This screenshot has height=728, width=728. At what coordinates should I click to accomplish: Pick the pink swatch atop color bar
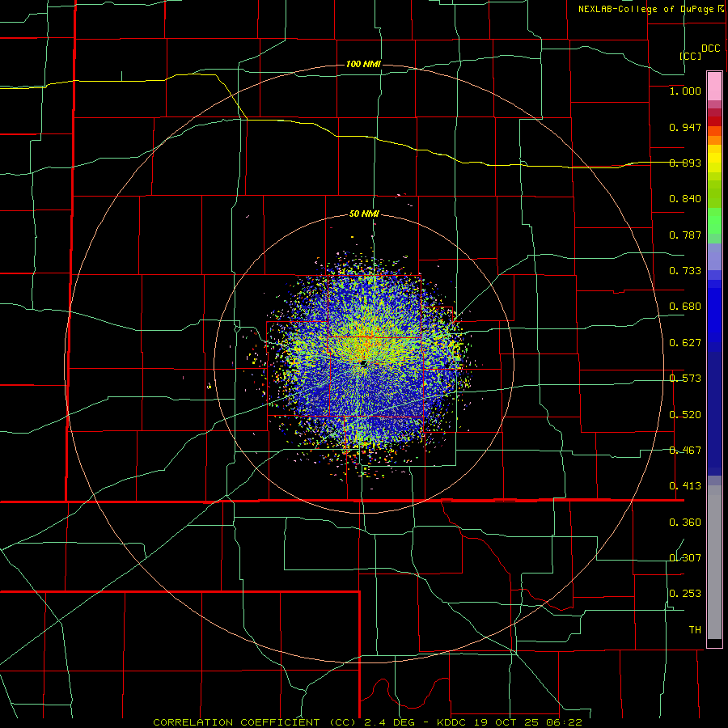coord(714,86)
